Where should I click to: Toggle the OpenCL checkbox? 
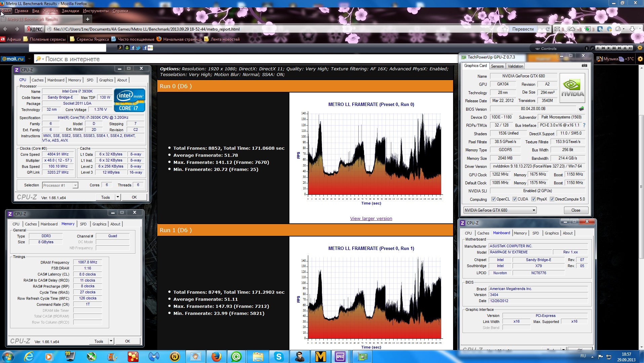click(x=493, y=199)
